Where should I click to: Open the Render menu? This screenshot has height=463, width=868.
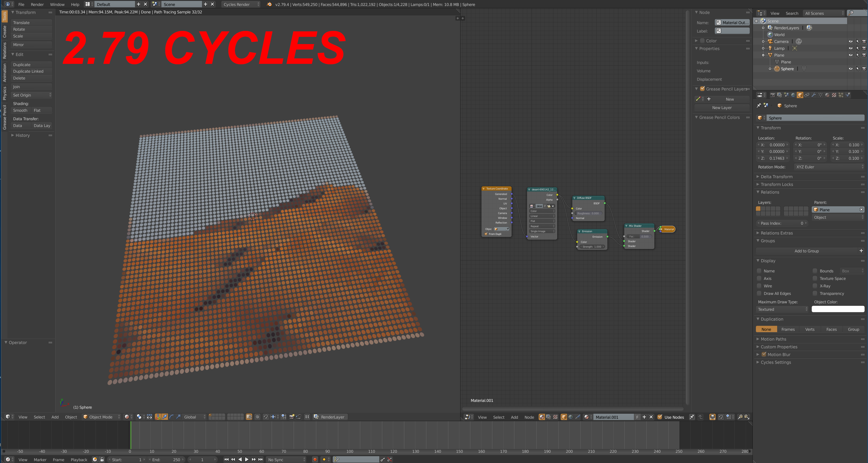pos(37,4)
